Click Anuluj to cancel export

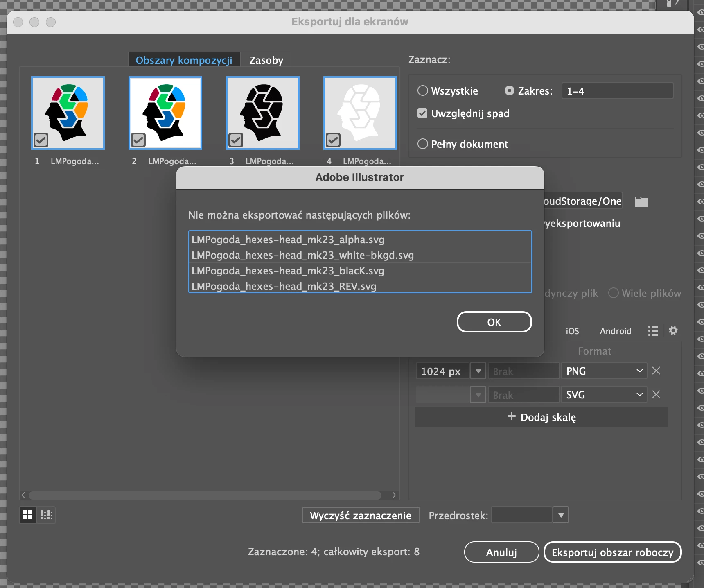(501, 552)
